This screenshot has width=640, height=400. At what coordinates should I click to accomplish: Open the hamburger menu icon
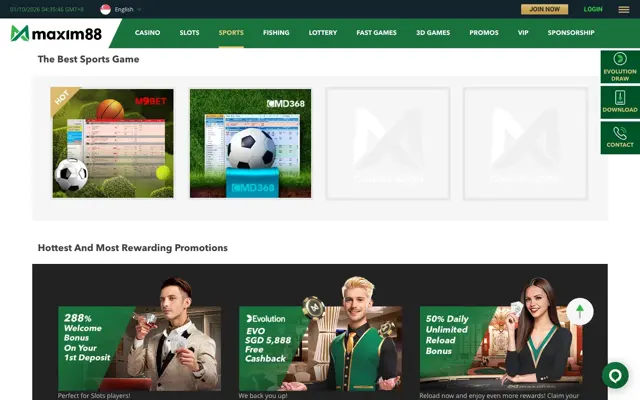(623, 9)
